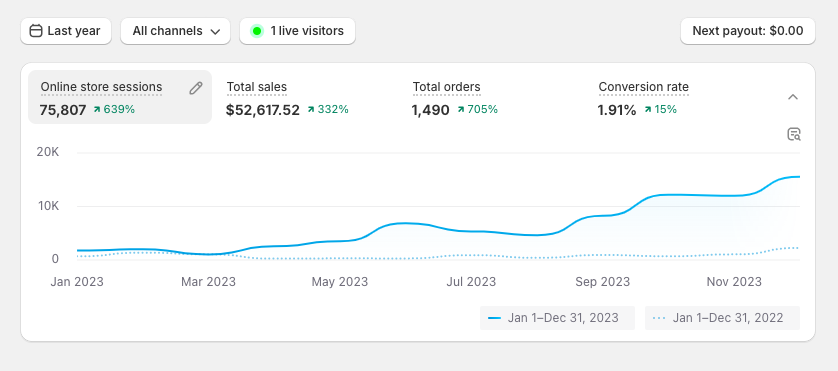The height and width of the screenshot is (371, 838).
Task: Select the Total sales metric tab
Action: pos(306,97)
